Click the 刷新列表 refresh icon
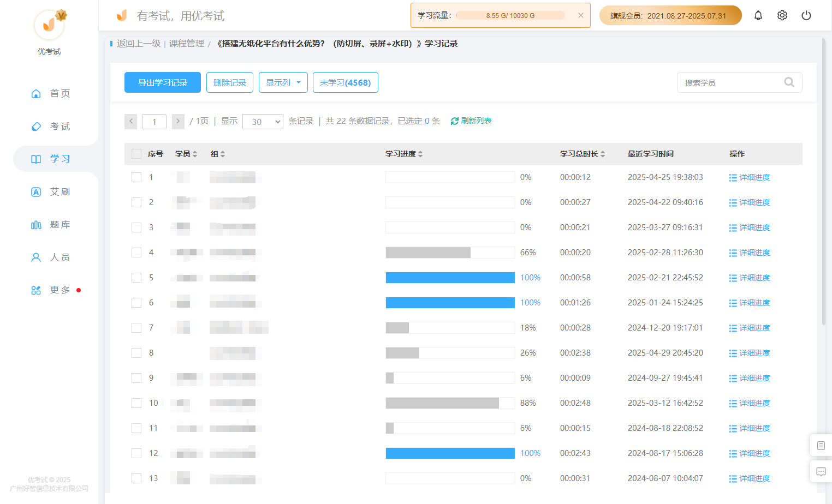 [454, 121]
